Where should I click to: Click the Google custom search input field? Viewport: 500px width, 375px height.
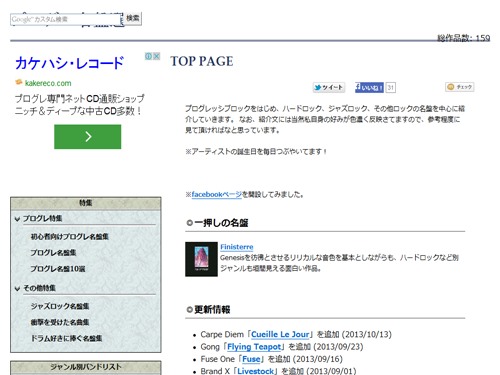click(x=66, y=19)
